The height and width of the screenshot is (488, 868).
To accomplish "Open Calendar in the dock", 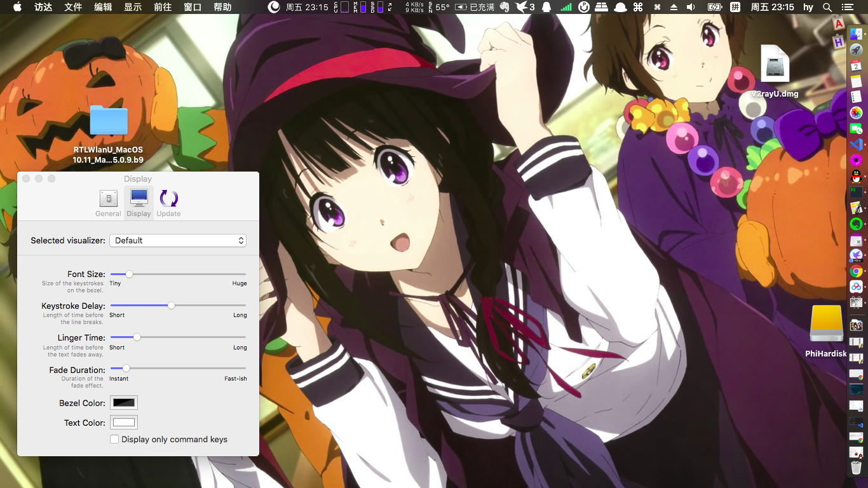I will click(856, 65).
